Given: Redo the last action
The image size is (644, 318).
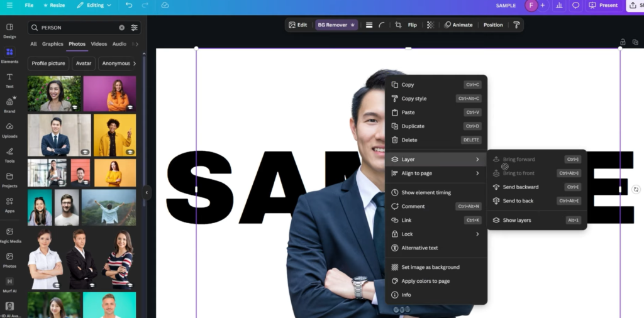Looking at the screenshot, I should coord(145,5).
